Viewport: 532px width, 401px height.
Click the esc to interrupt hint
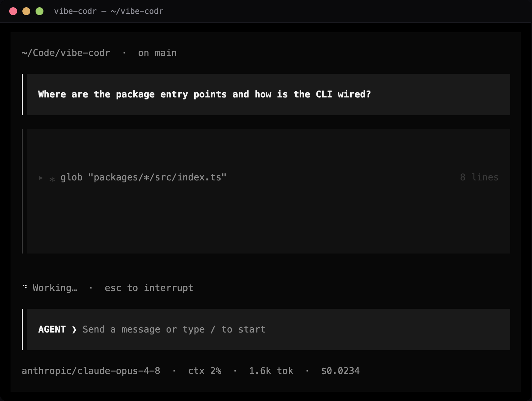click(149, 288)
